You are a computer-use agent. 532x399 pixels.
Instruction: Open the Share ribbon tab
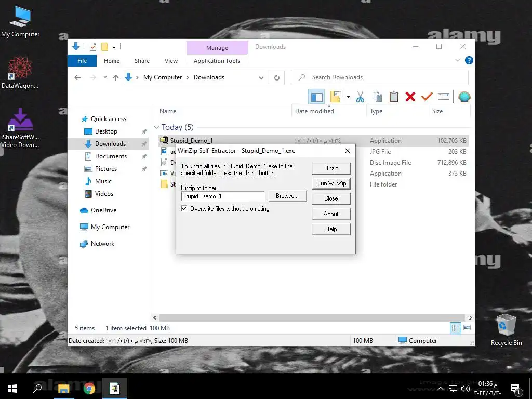click(142, 61)
